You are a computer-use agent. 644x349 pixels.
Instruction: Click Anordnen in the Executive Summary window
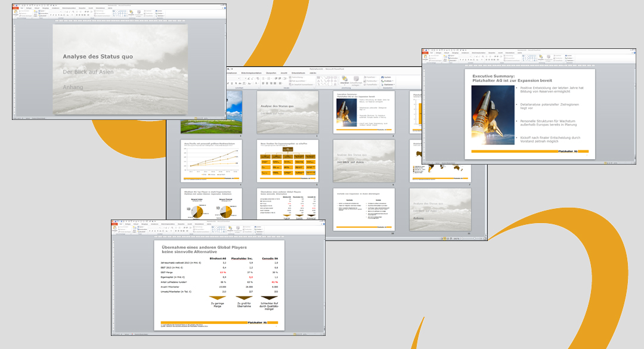pyautogui.click(x=540, y=57)
